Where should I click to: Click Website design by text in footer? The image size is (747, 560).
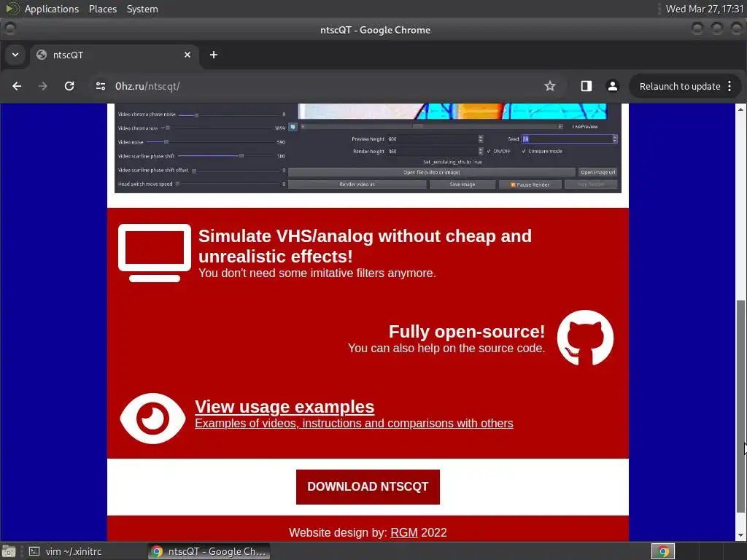pyautogui.click(x=338, y=532)
